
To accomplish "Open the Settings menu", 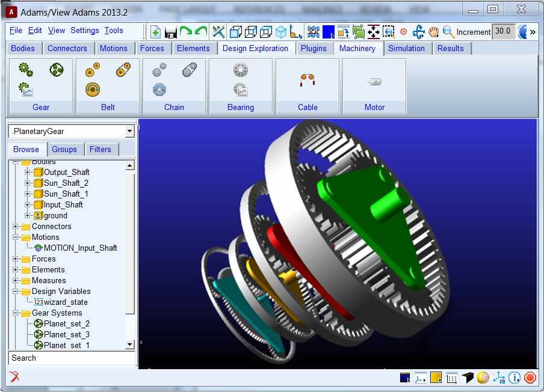I will pos(85,31).
